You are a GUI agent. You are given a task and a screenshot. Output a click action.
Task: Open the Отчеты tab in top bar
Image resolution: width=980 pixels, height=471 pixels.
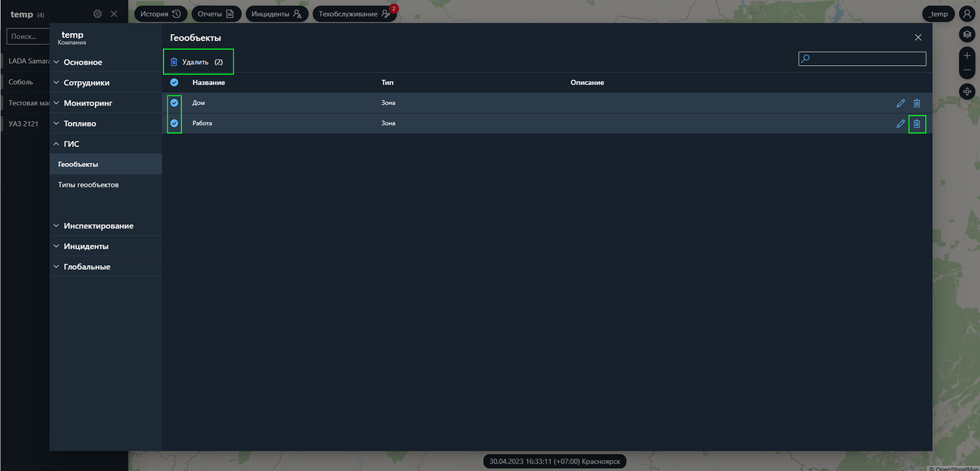216,14
